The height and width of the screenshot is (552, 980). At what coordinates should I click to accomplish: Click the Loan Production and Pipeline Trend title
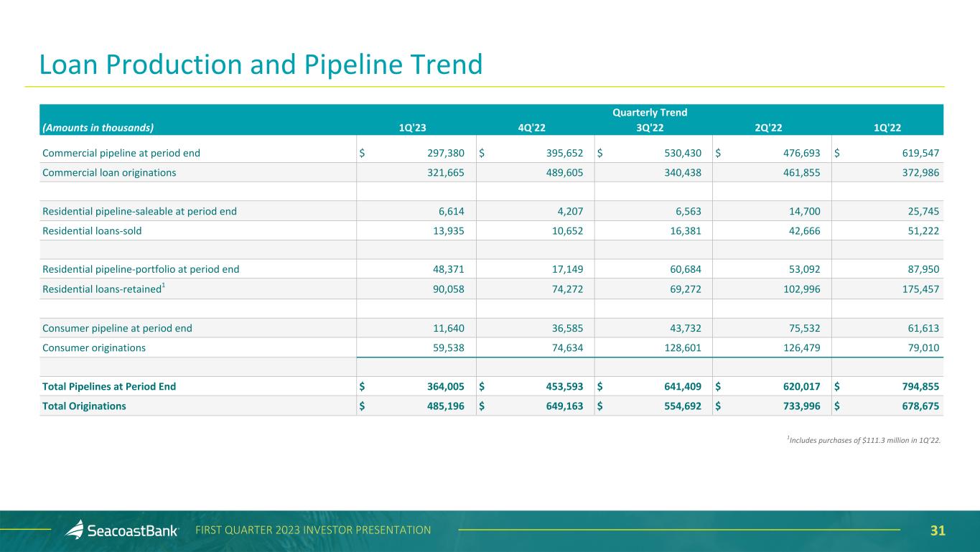click(261, 65)
